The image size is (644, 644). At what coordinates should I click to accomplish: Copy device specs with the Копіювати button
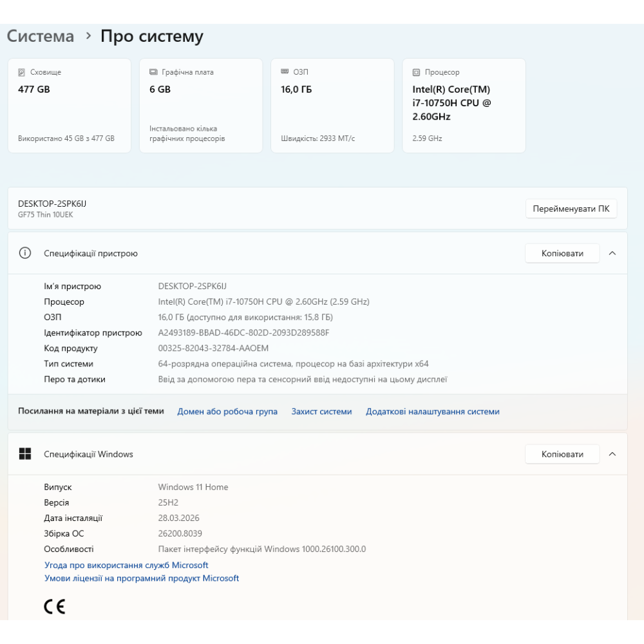[x=562, y=253]
